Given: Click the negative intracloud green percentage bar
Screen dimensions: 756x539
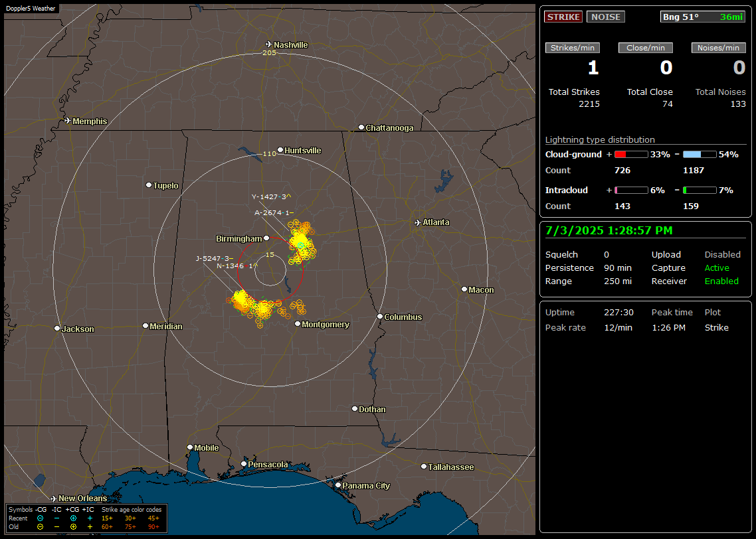Looking at the screenshot, I should click(700, 191).
